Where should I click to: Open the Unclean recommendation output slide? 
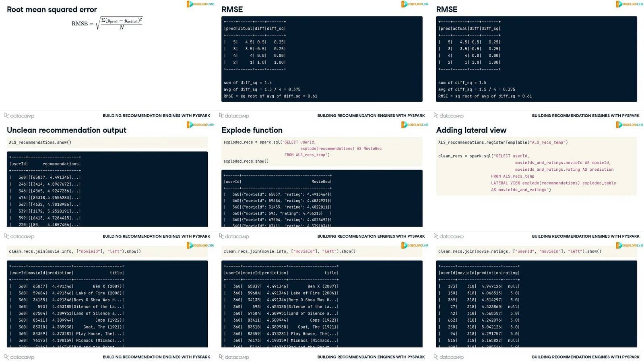(107, 181)
